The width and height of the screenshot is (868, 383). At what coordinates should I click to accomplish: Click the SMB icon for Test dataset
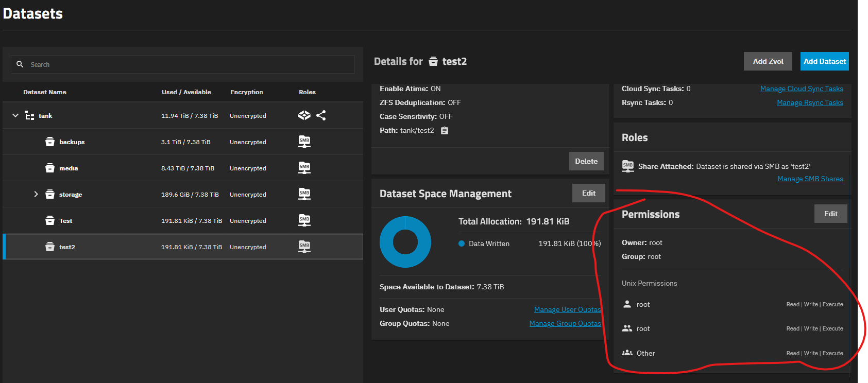click(x=304, y=220)
